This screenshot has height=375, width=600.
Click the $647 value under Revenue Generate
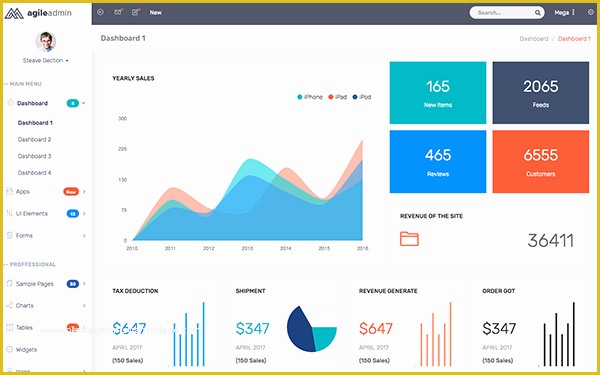[x=376, y=328]
